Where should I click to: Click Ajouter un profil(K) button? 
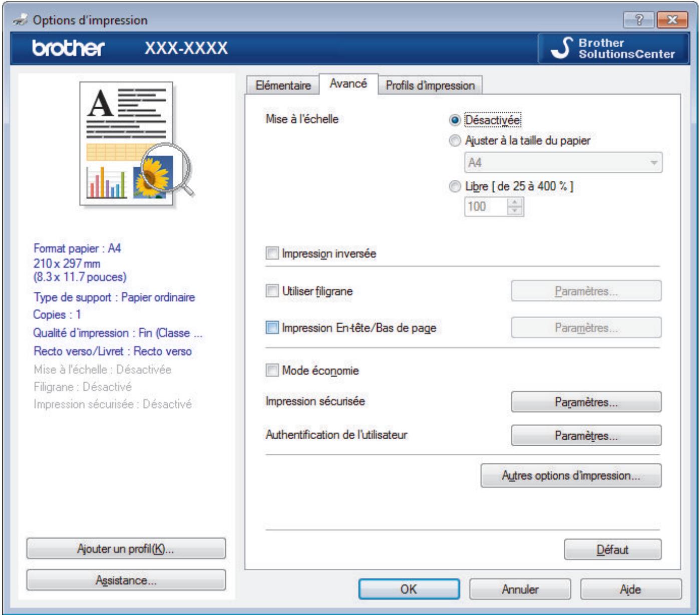[126, 548]
